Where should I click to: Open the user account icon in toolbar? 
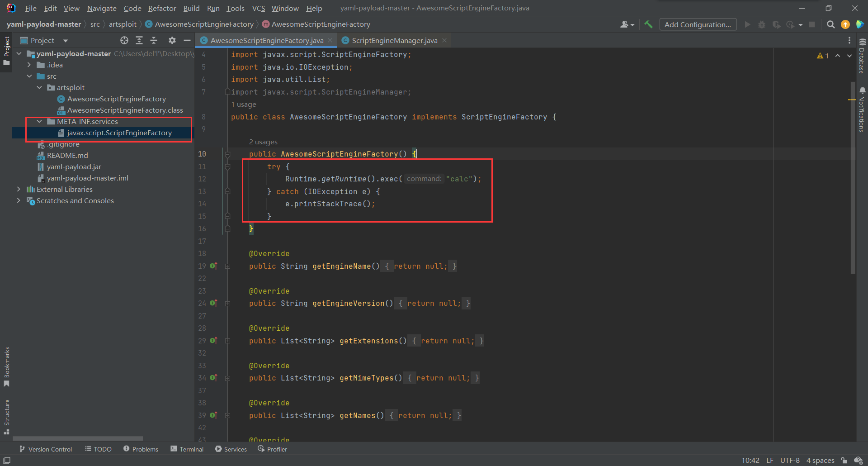tap(627, 24)
